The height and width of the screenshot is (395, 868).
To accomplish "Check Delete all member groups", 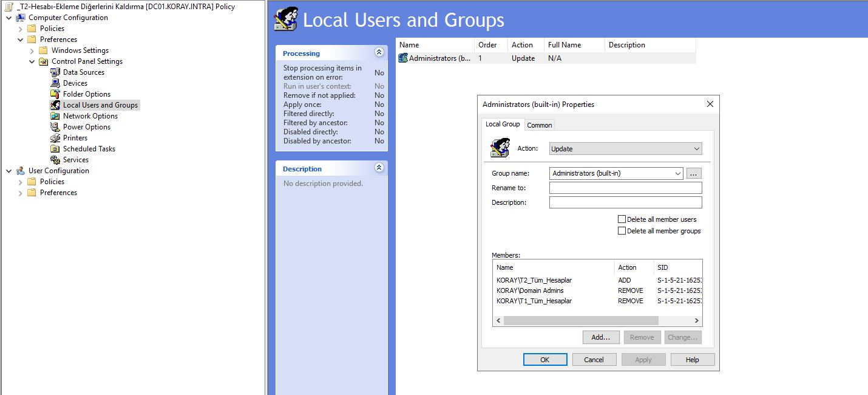I will click(622, 230).
